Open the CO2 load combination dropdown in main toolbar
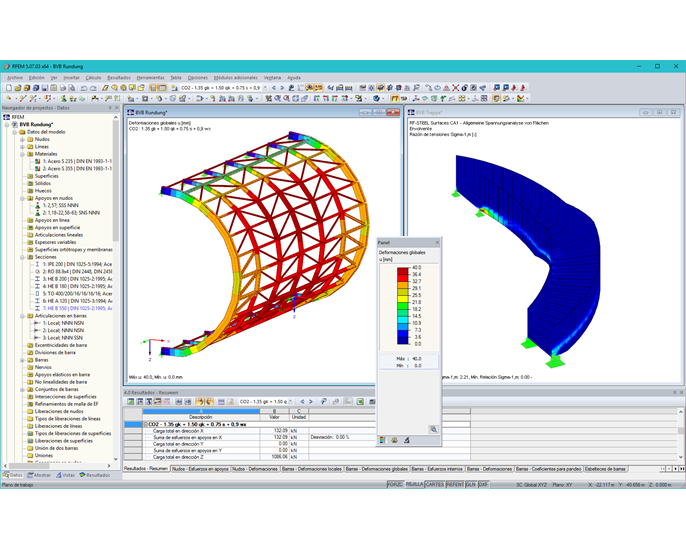The image size is (686, 549). click(265, 88)
